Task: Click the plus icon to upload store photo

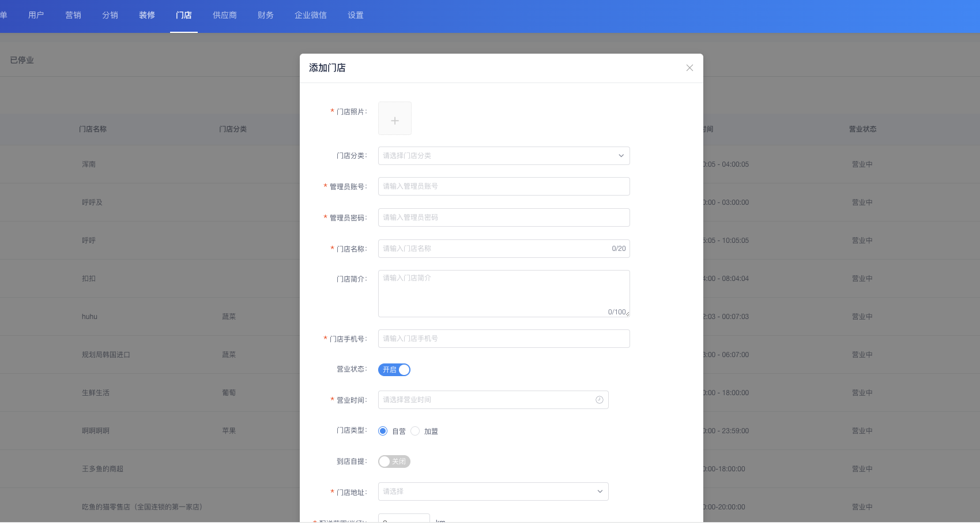Action: point(395,121)
